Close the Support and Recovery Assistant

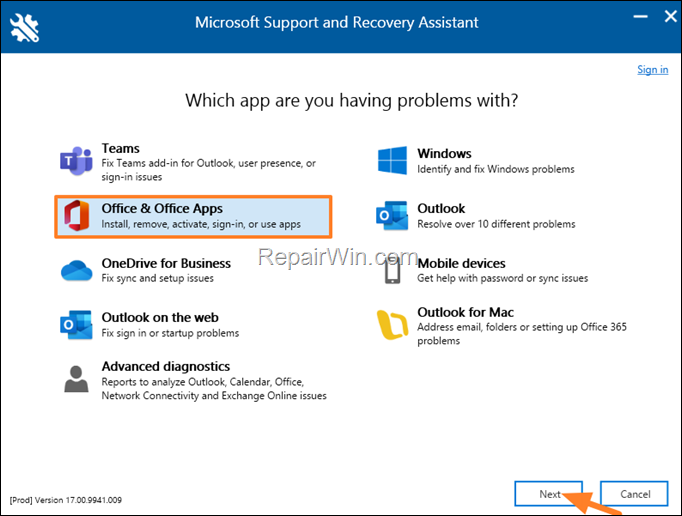point(670,17)
